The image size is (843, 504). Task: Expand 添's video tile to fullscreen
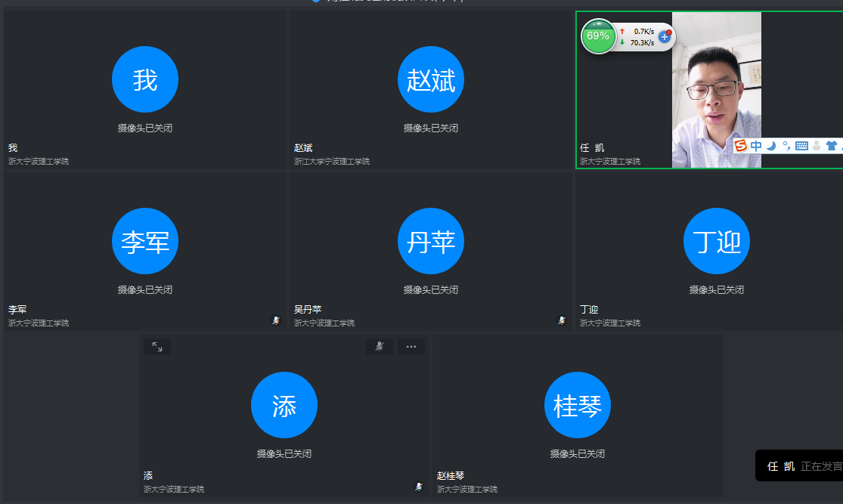click(x=157, y=347)
